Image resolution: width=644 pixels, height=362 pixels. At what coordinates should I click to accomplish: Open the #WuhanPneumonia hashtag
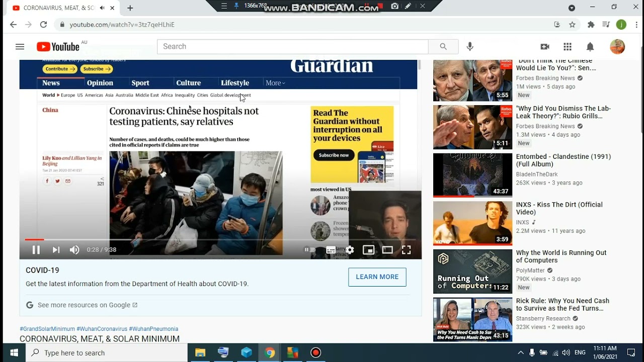[x=154, y=329]
